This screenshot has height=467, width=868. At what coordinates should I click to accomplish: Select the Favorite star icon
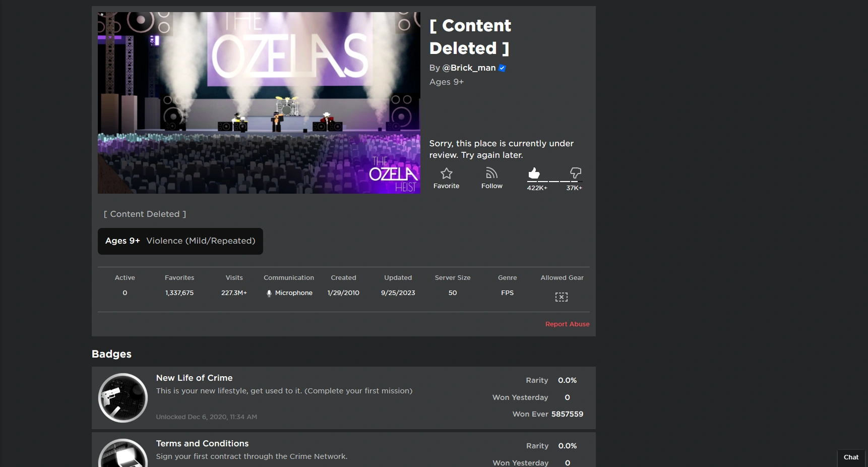446,173
